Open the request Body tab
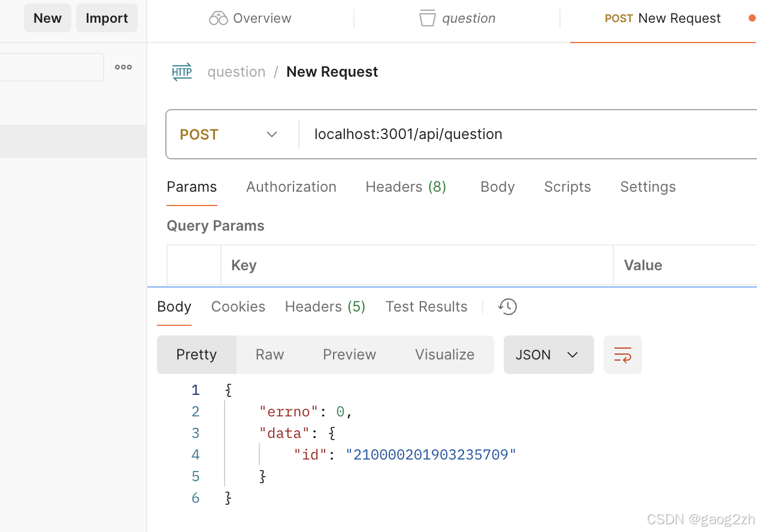 point(497,187)
